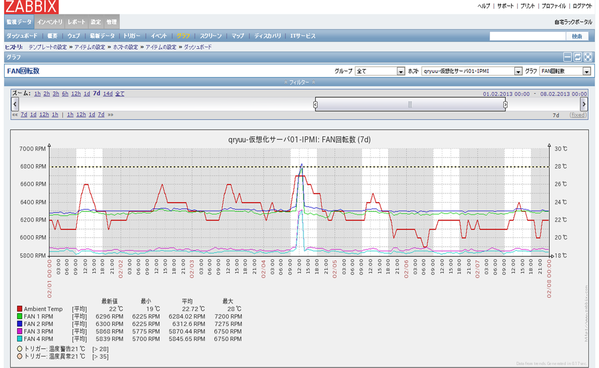Click the プリント link

tap(528, 6)
